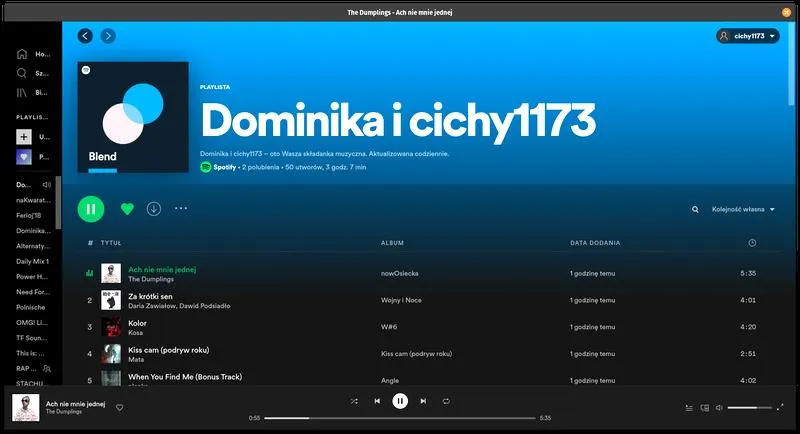The width and height of the screenshot is (800, 434).
Task: Open the TF Soun... playlist in sidebar
Action: [x=32, y=338]
